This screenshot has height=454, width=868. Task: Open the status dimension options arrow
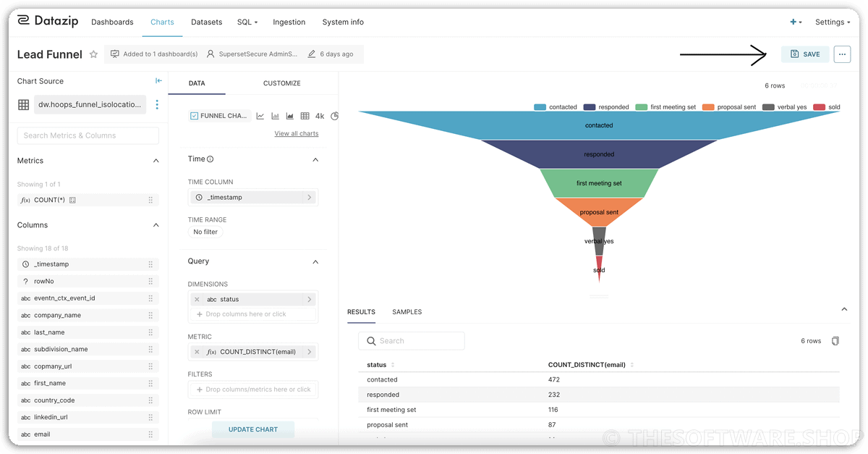pyautogui.click(x=310, y=299)
